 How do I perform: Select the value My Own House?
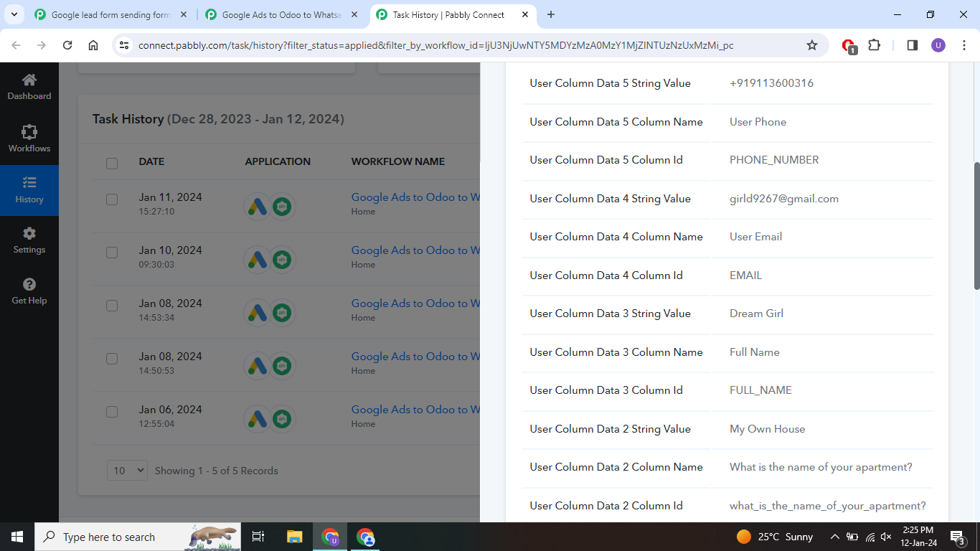(767, 429)
